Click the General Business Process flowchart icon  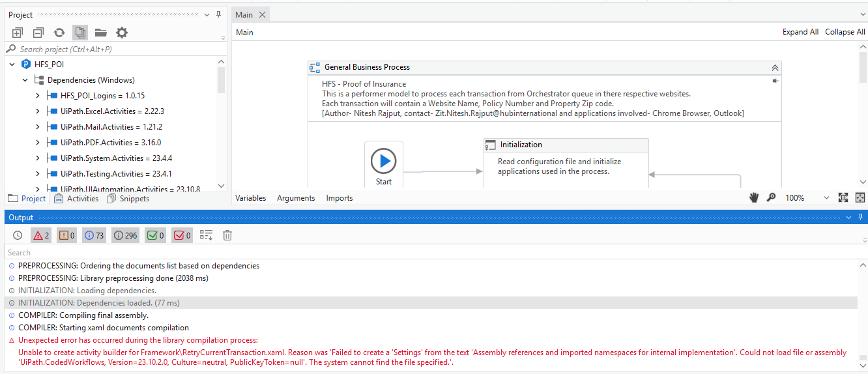coord(315,67)
